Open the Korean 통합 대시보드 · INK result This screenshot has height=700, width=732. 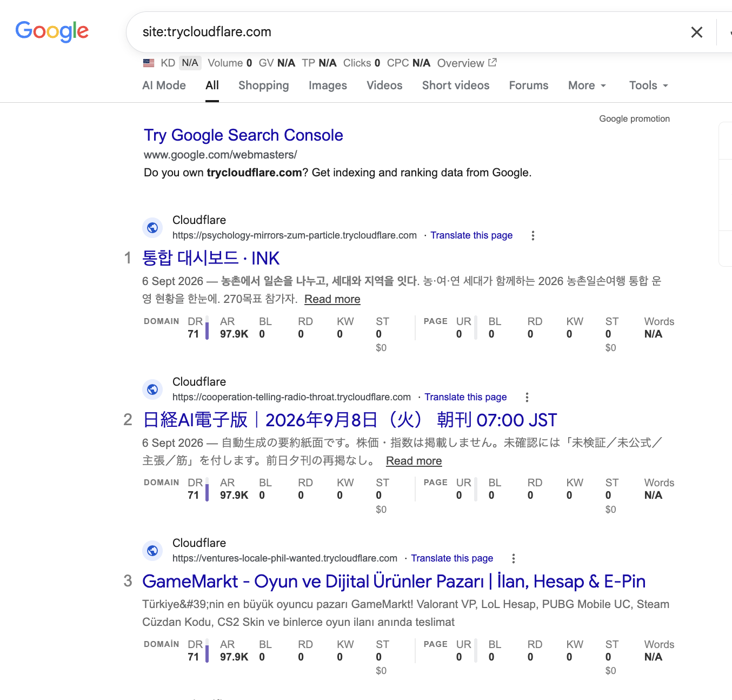point(211,258)
